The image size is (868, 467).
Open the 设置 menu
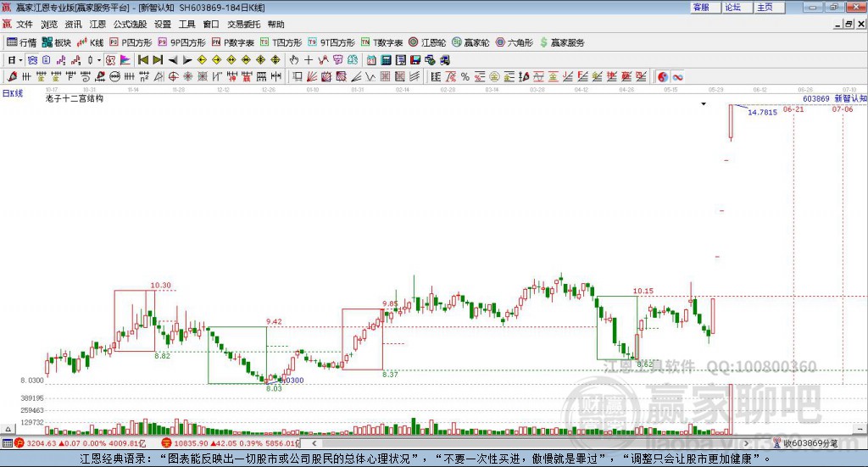[163, 25]
